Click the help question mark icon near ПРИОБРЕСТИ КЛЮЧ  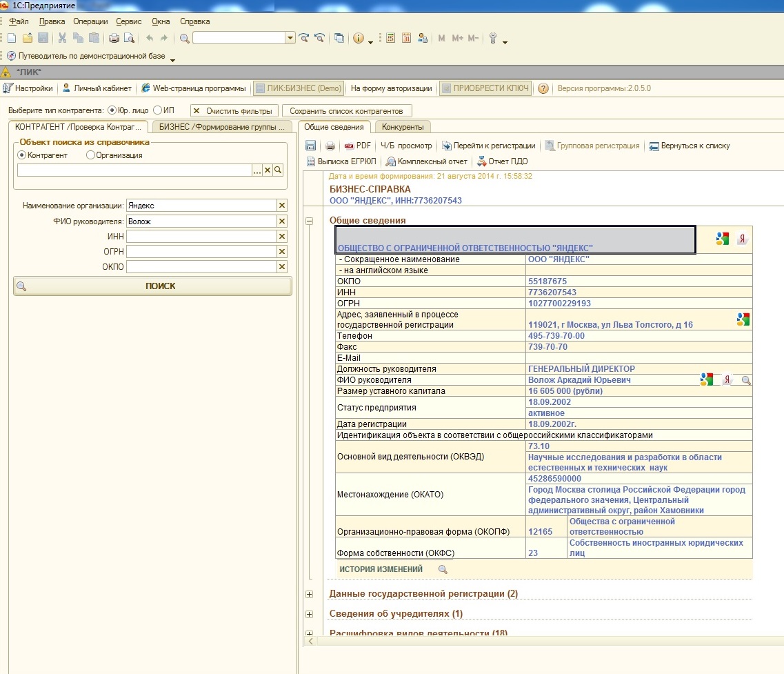tap(543, 88)
